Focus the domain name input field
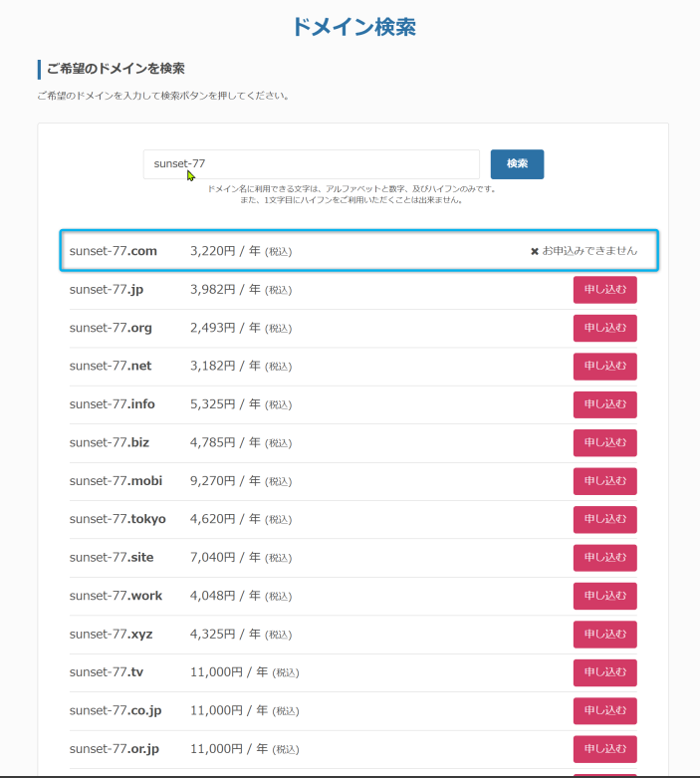Screen dimensions: 700x778 pyautogui.click(x=311, y=164)
